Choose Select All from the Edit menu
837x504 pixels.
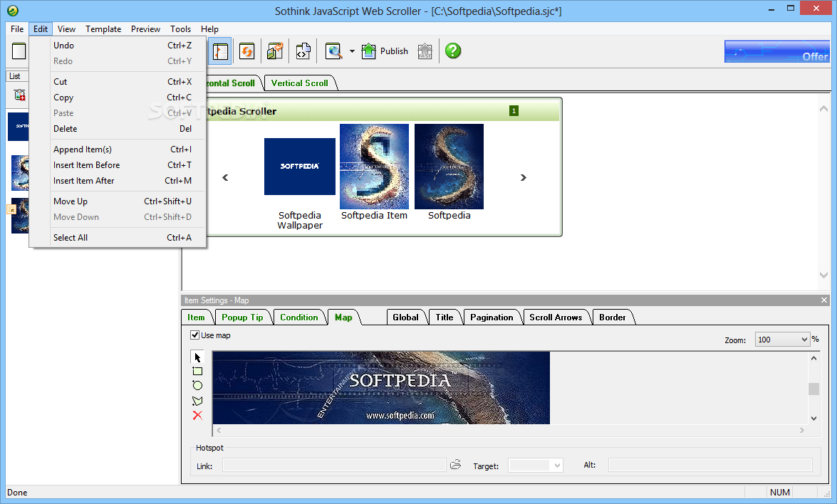pyautogui.click(x=118, y=237)
